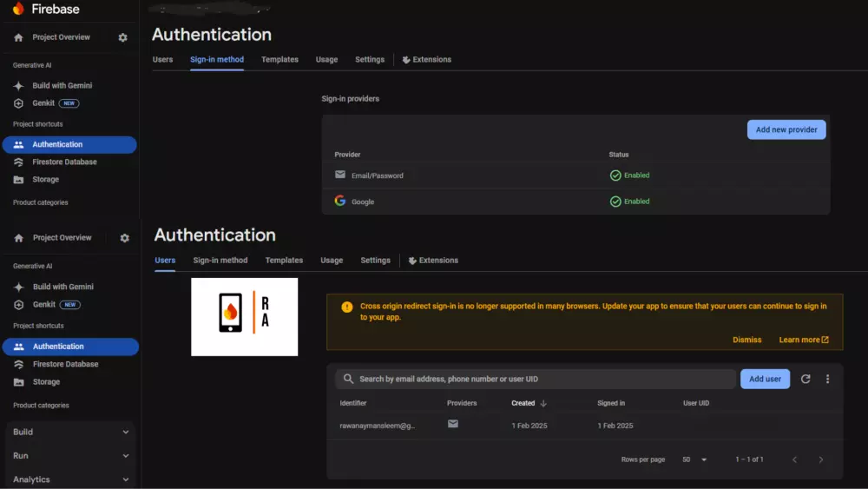Click the Identifier column header

(353, 403)
